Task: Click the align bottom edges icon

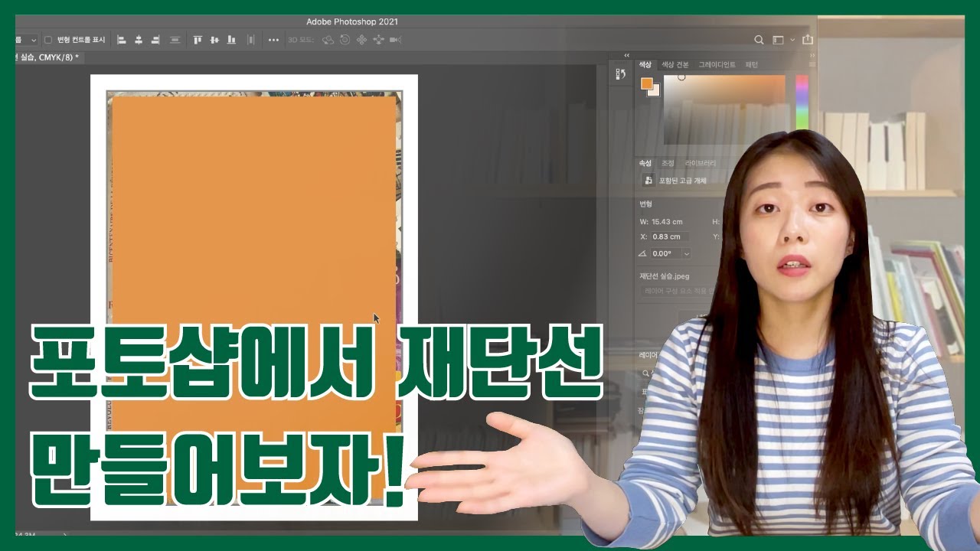Action: coord(231,40)
